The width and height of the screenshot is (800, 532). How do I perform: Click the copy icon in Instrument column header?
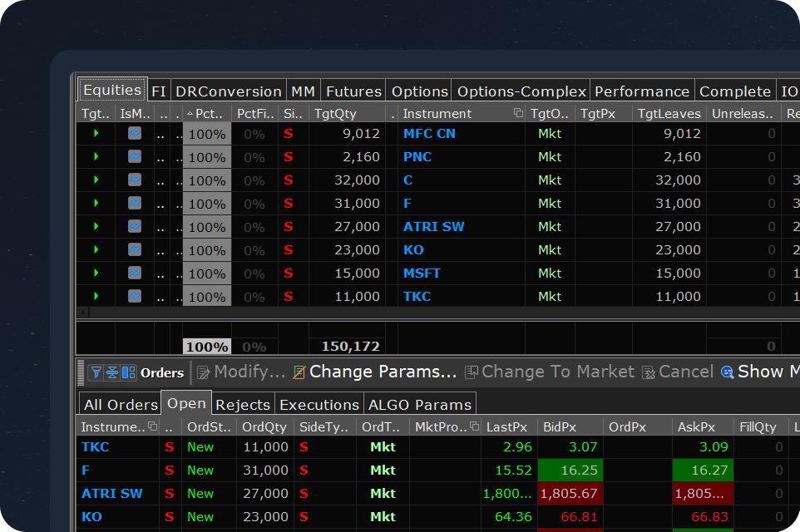518,114
